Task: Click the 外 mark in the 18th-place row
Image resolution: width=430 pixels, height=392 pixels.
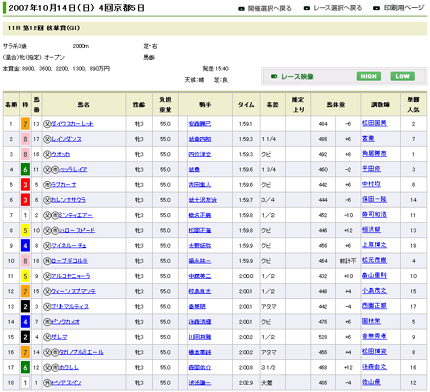Action: pyautogui.click(x=47, y=383)
